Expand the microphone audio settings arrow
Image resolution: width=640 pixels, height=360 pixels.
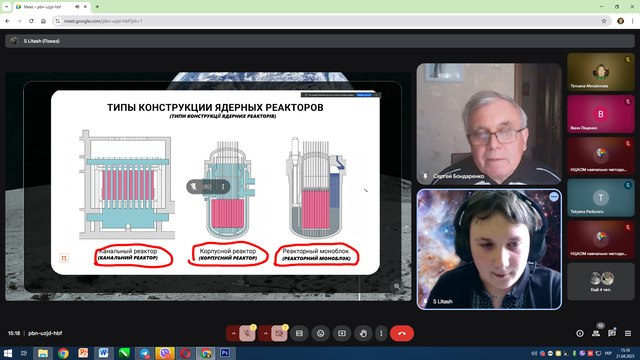pyautogui.click(x=233, y=333)
